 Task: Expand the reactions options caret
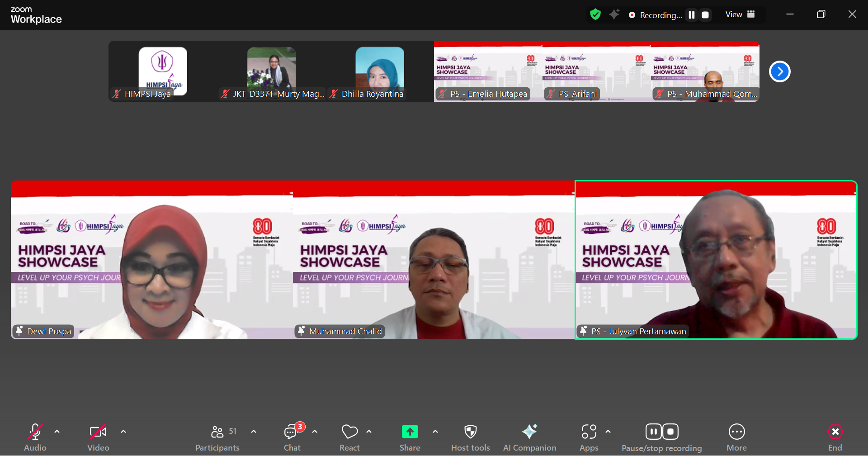point(369,432)
